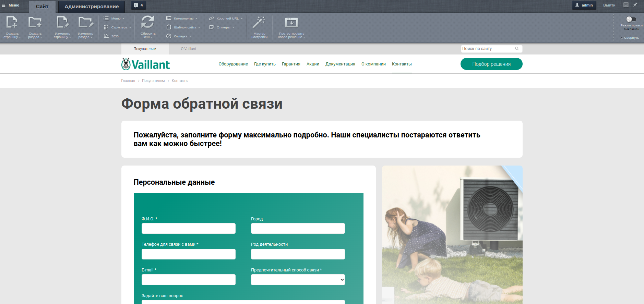The image size is (644, 304).
Task: Expand the Структура toolbar dropdown
Action: point(118,27)
